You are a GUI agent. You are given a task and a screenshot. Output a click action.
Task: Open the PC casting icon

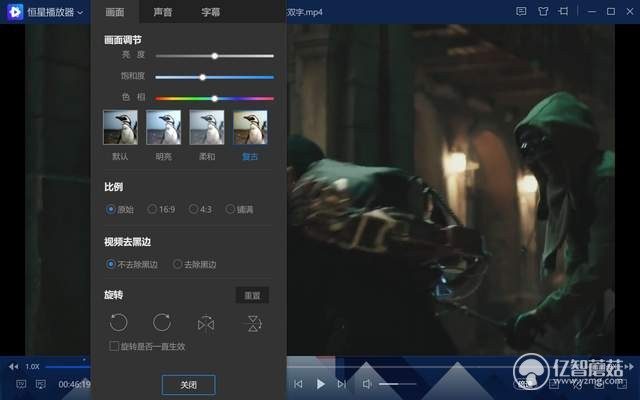pyautogui.click(x=40, y=384)
